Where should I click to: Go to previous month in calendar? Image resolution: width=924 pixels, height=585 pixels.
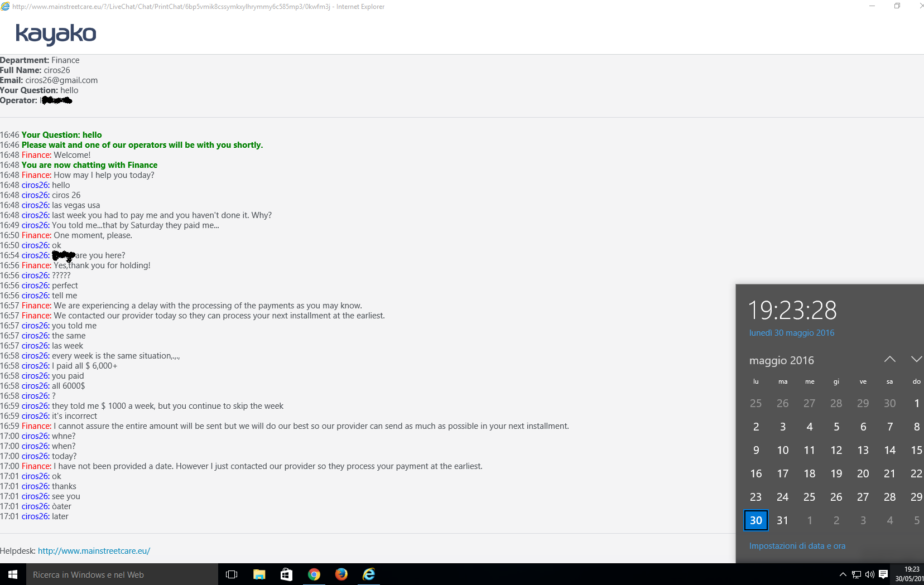tap(890, 360)
